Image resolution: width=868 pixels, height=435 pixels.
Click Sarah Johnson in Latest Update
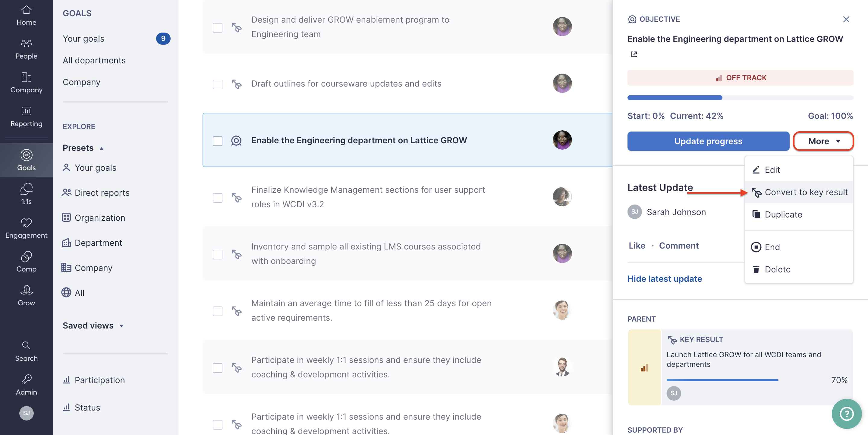(676, 212)
